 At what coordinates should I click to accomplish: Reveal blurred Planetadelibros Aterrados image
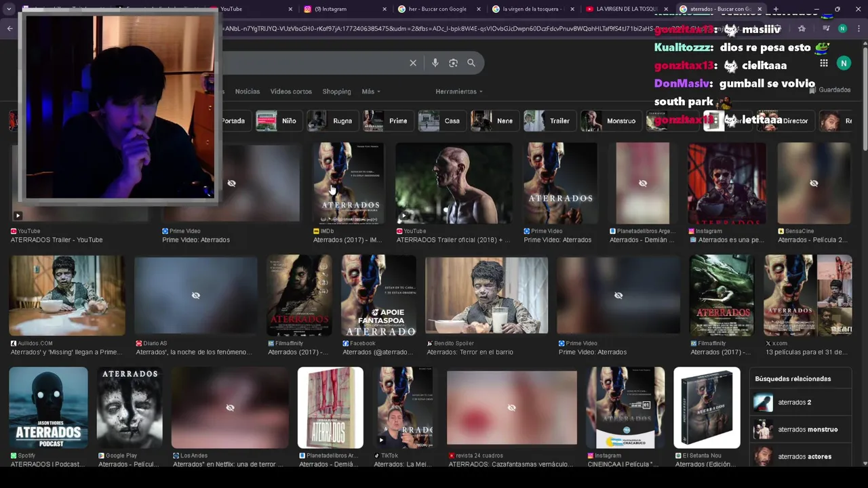pos(643,183)
